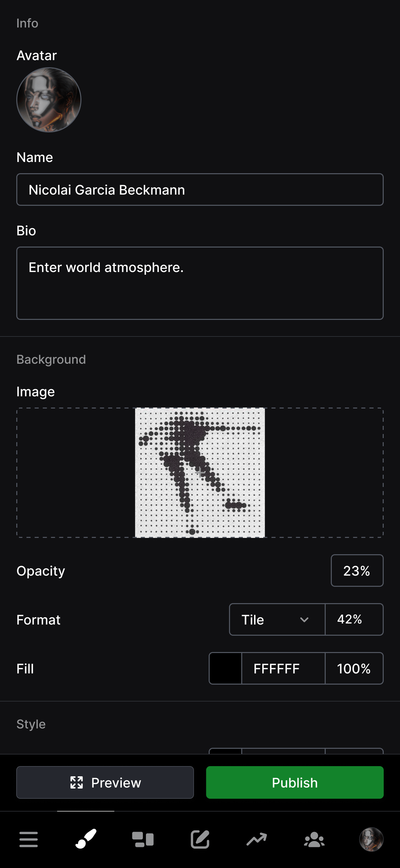Image resolution: width=400 pixels, height=868 pixels.
Task: Click the plus crosshair on the background image
Action: [200, 472]
